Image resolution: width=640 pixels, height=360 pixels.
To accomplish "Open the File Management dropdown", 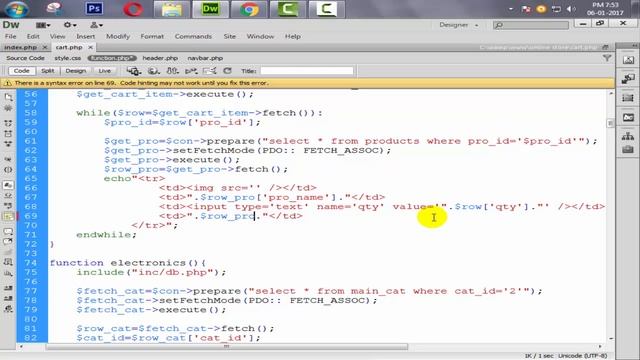I will coord(173,71).
